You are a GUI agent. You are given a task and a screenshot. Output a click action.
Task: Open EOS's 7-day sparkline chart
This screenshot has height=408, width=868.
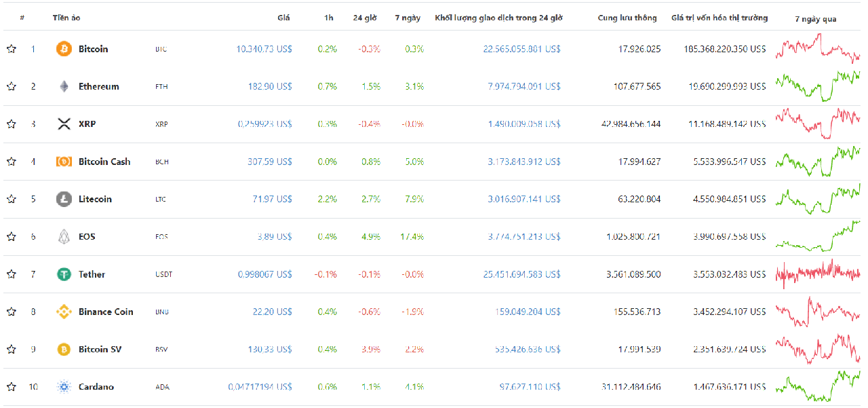click(818, 236)
